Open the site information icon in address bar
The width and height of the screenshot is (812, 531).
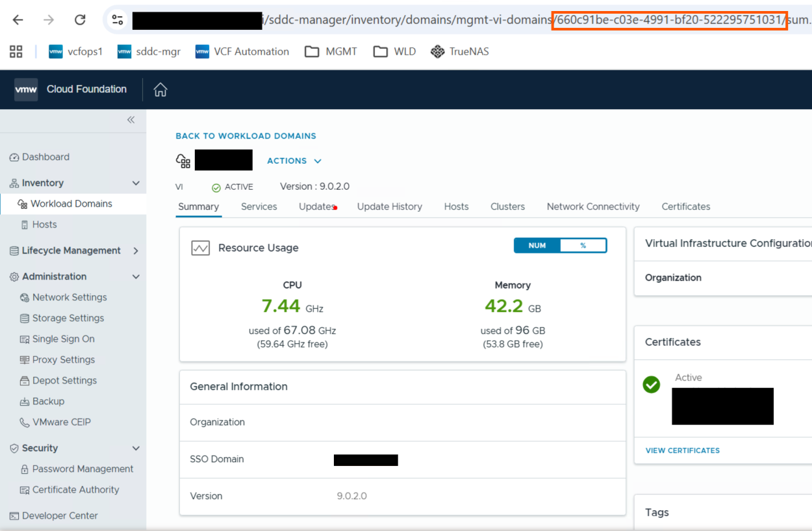(x=118, y=19)
